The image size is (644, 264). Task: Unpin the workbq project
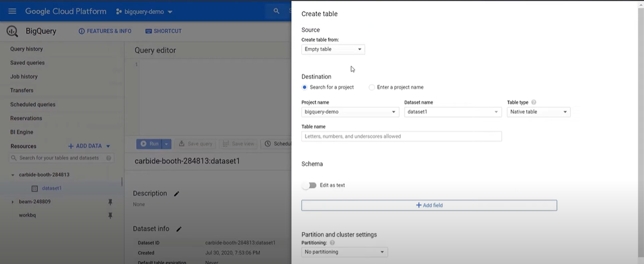pyautogui.click(x=110, y=215)
